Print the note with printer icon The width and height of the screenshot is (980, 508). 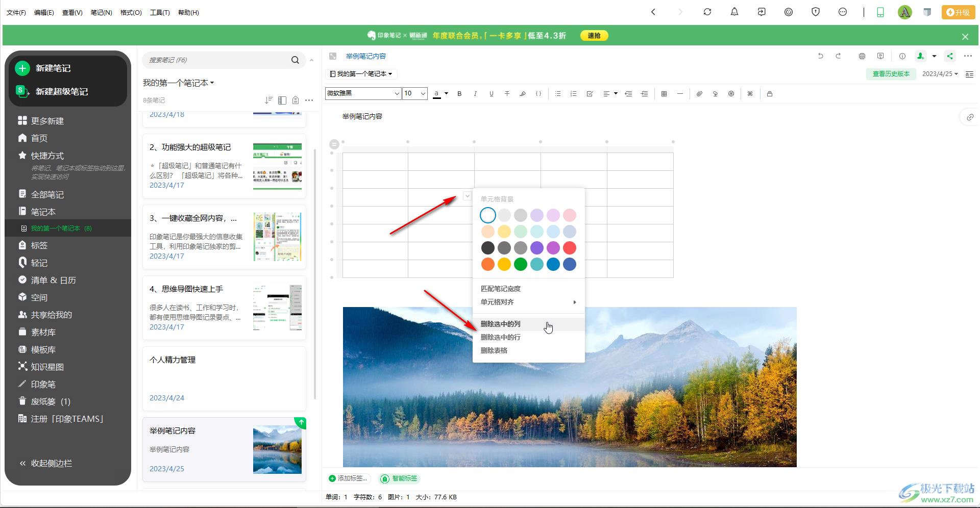(x=862, y=56)
